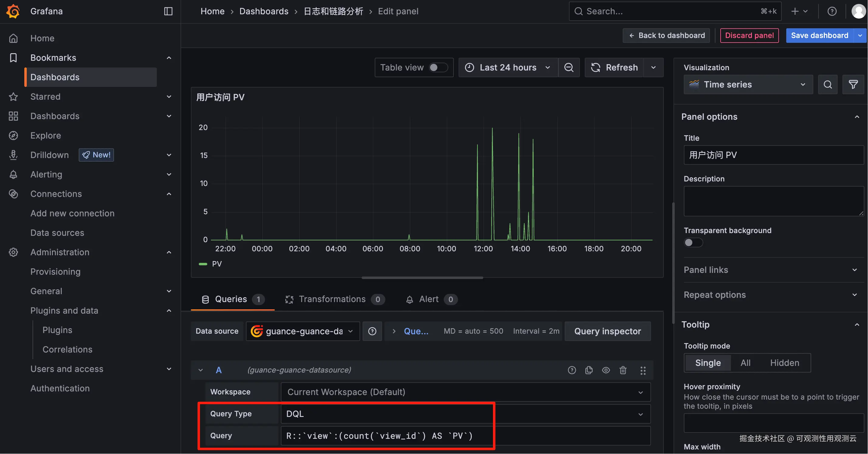Switch to the Transformations tab

click(332, 299)
